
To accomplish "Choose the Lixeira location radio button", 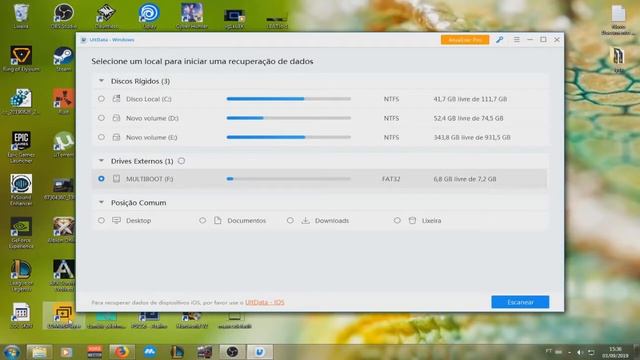I will (397, 220).
